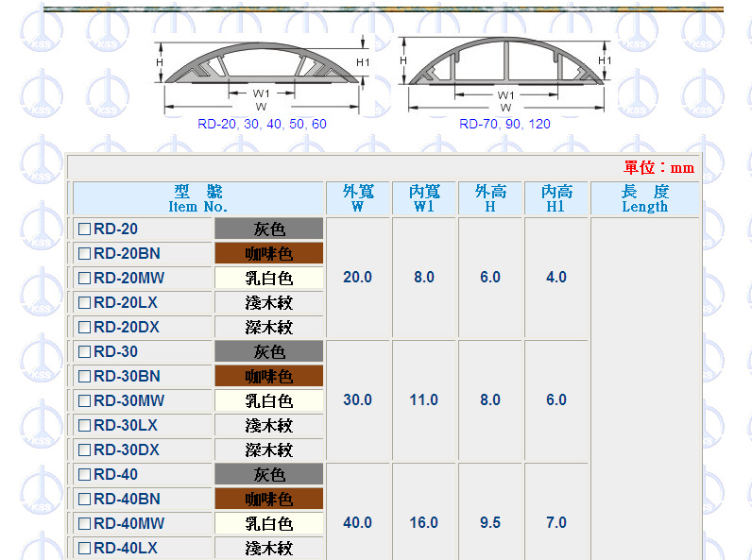The image size is (752, 560).
Task: Tick the RD-30 checkbox
Action: pos(84,351)
